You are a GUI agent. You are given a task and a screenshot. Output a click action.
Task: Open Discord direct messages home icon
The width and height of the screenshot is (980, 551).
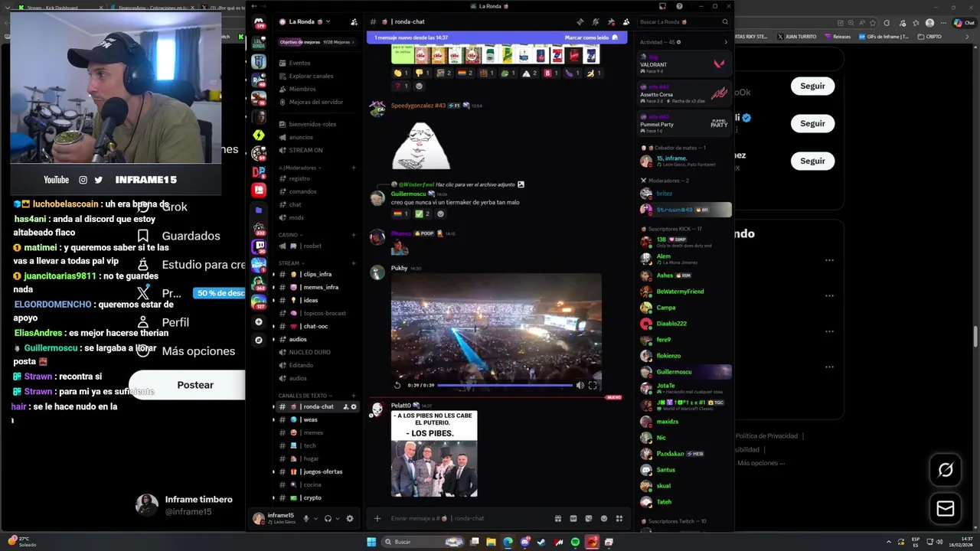click(259, 22)
